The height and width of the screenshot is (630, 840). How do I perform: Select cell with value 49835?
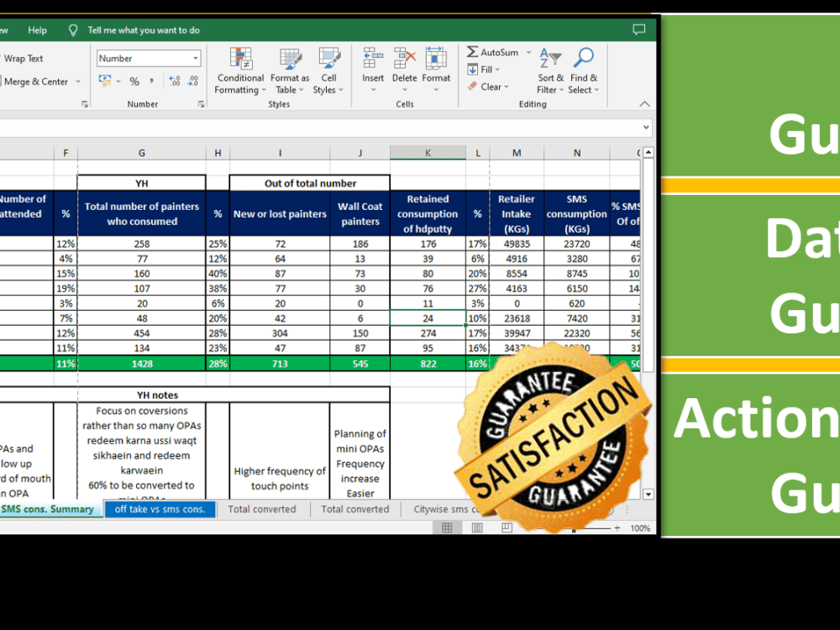517,244
